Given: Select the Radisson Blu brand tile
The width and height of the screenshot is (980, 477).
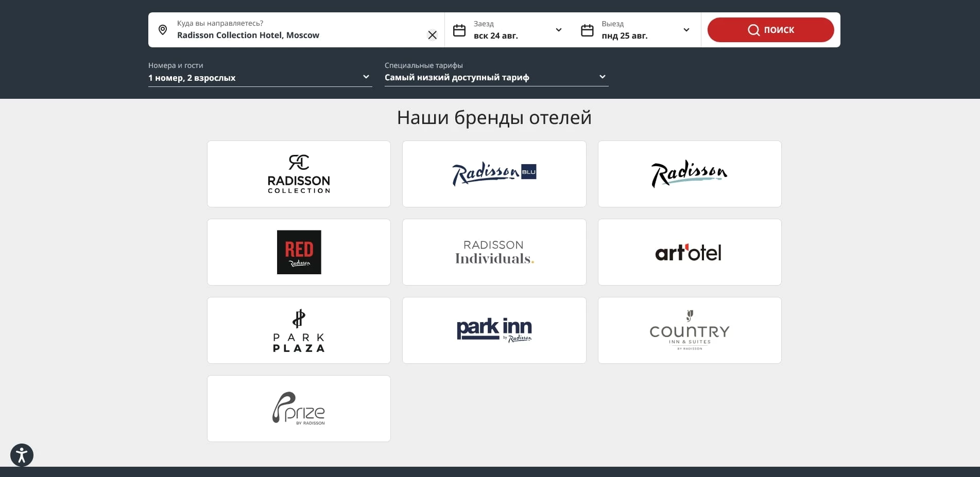Looking at the screenshot, I should (494, 173).
